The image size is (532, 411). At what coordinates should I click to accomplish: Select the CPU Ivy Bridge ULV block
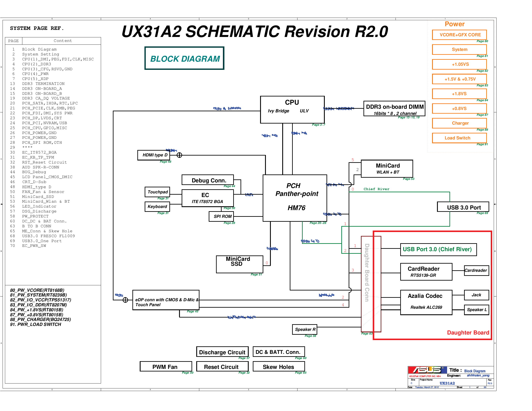click(292, 110)
